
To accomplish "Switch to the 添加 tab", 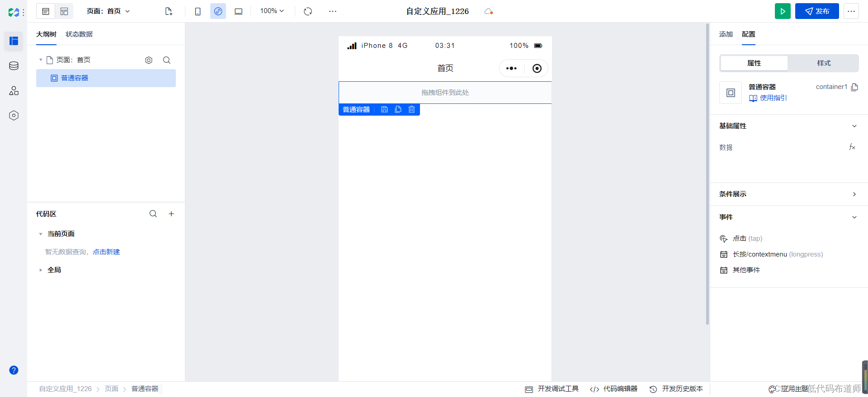I will pyautogui.click(x=726, y=34).
